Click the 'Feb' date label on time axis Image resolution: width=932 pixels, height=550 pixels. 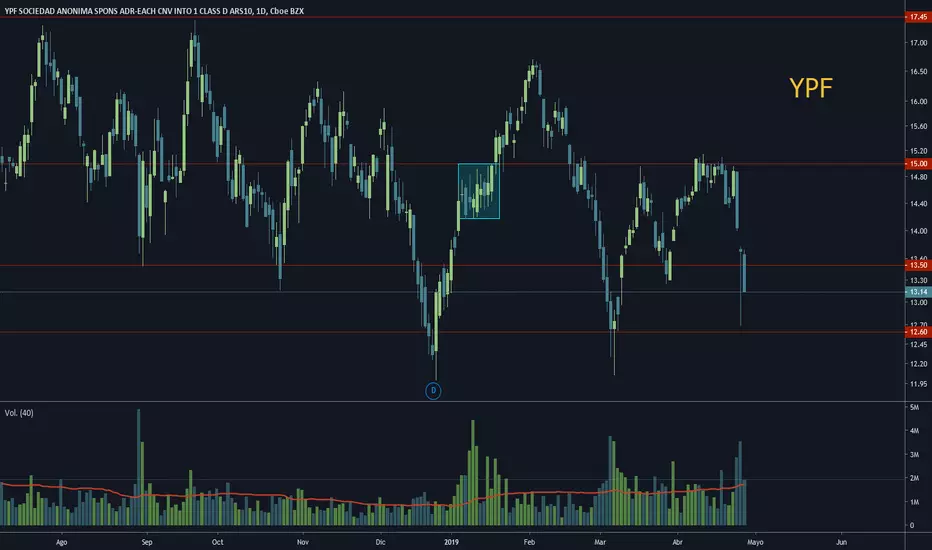pyautogui.click(x=529, y=542)
